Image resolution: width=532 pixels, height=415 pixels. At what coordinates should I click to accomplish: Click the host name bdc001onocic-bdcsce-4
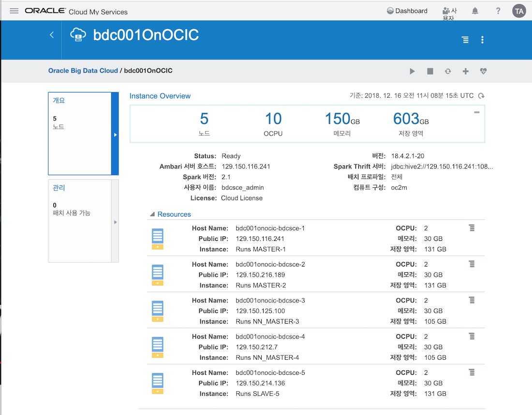(x=270, y=337)
